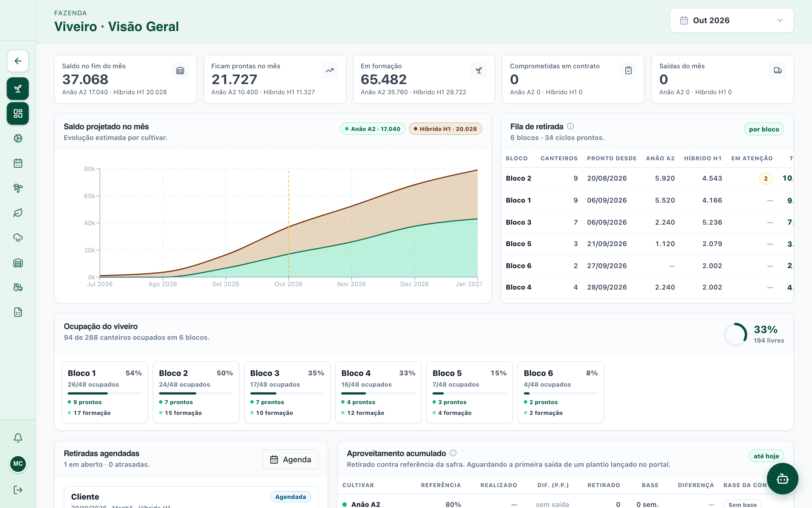This screenshot has width=812, height=508.
Task: Open the palm tree sidebar icon
Action: click(x=18, y=188)
